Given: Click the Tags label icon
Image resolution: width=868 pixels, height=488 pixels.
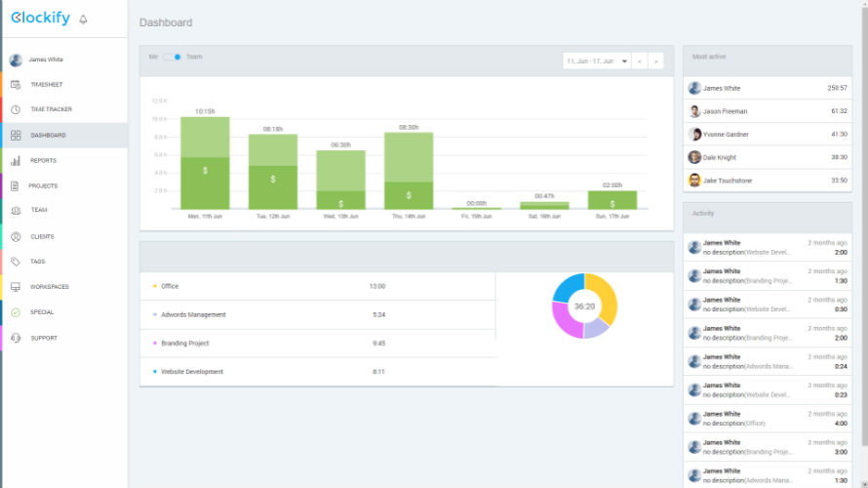Looking at the screenshot, I should [16, 262].
